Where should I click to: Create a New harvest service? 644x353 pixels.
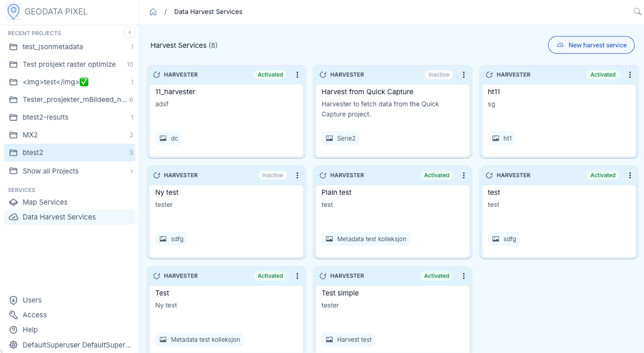click(x=591, y=45)
